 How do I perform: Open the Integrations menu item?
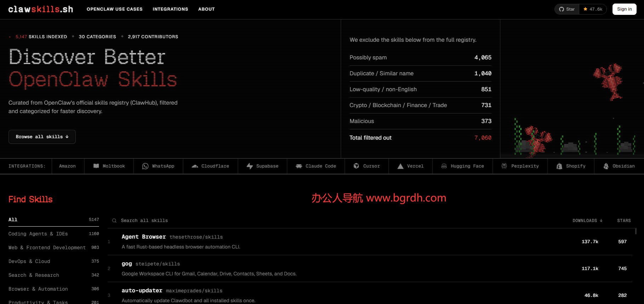pos(170,9)
